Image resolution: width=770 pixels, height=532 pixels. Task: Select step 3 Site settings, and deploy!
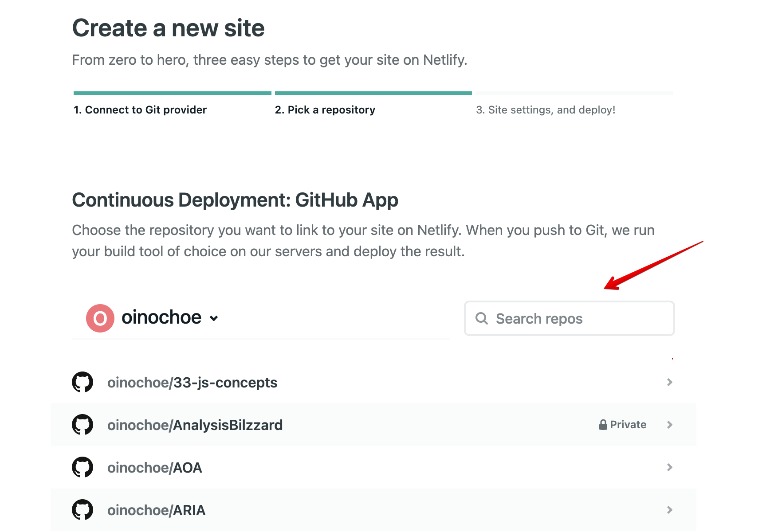[546, 110]
